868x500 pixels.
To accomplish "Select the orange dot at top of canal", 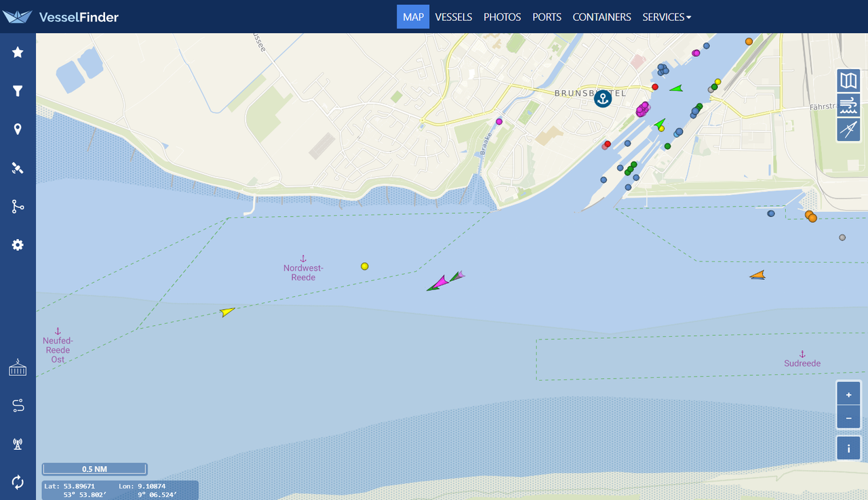I will coord(749,41).
